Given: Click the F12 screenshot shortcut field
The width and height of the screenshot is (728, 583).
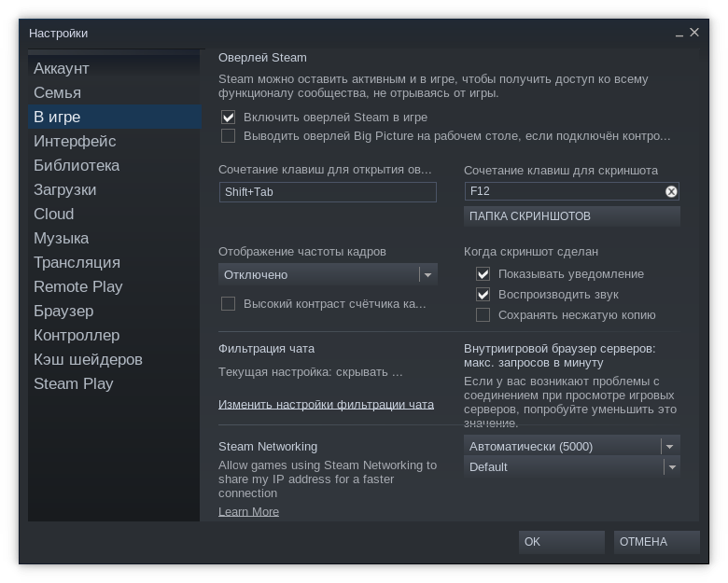Looking at the screenshot, I should coord(572,191).
